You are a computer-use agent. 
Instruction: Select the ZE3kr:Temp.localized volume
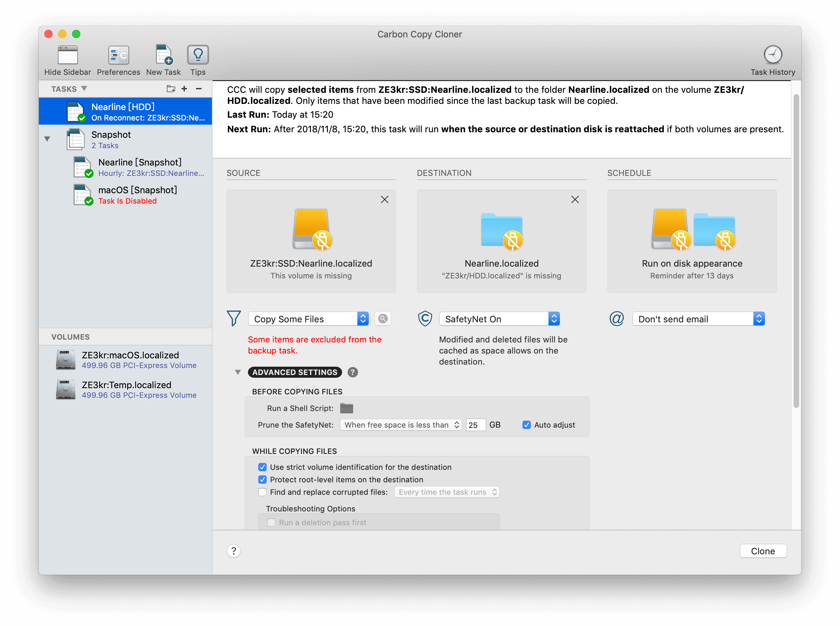click(125, 390)
